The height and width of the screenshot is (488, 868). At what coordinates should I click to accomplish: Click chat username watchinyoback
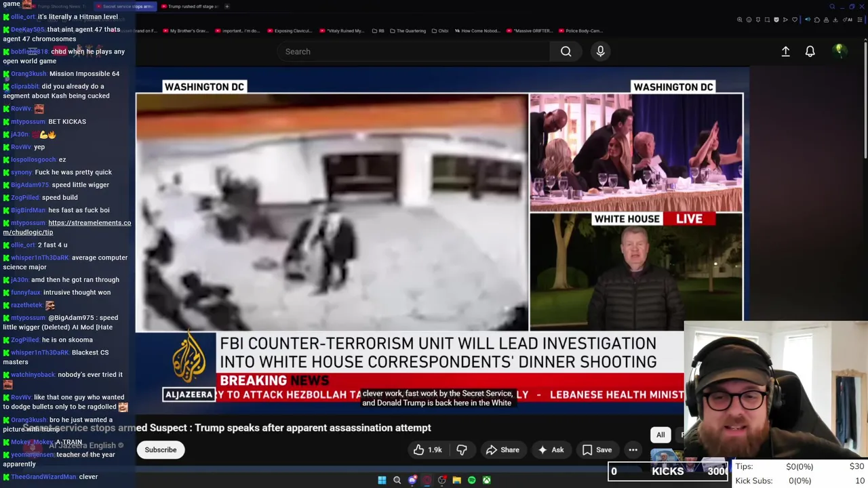point(33,375)
